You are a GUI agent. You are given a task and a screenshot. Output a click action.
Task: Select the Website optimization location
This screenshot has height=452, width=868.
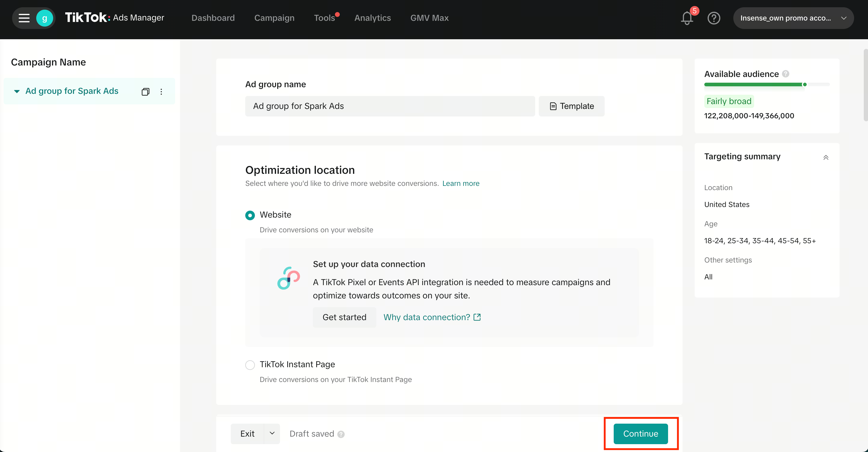tap(250, 215)
